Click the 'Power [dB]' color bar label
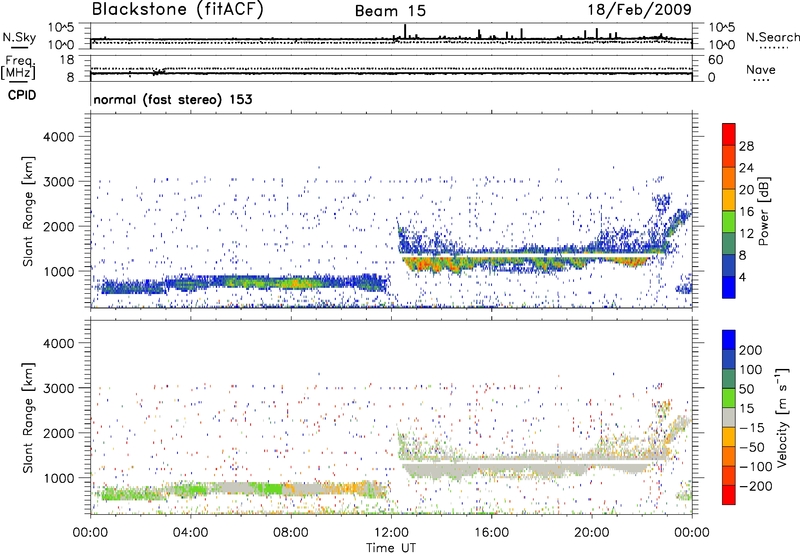 click(763, 211)
